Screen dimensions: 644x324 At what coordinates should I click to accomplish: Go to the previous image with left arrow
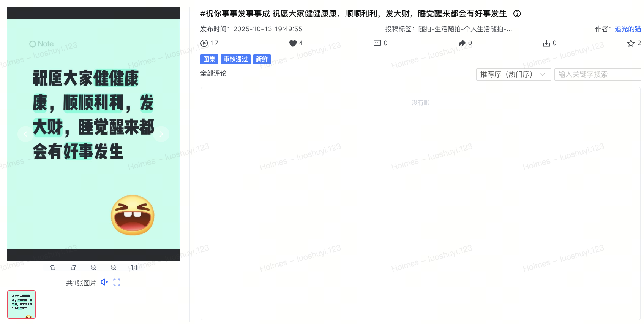[x=25, y=134]
